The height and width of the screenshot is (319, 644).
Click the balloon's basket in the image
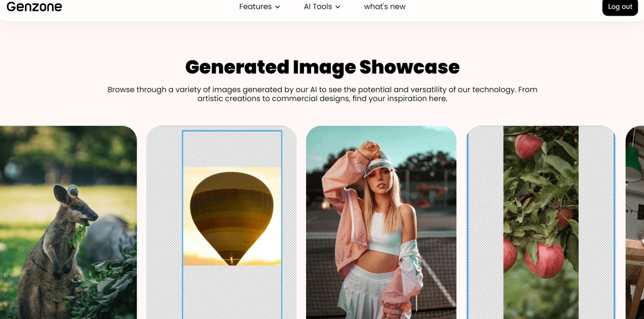(233, 261)
